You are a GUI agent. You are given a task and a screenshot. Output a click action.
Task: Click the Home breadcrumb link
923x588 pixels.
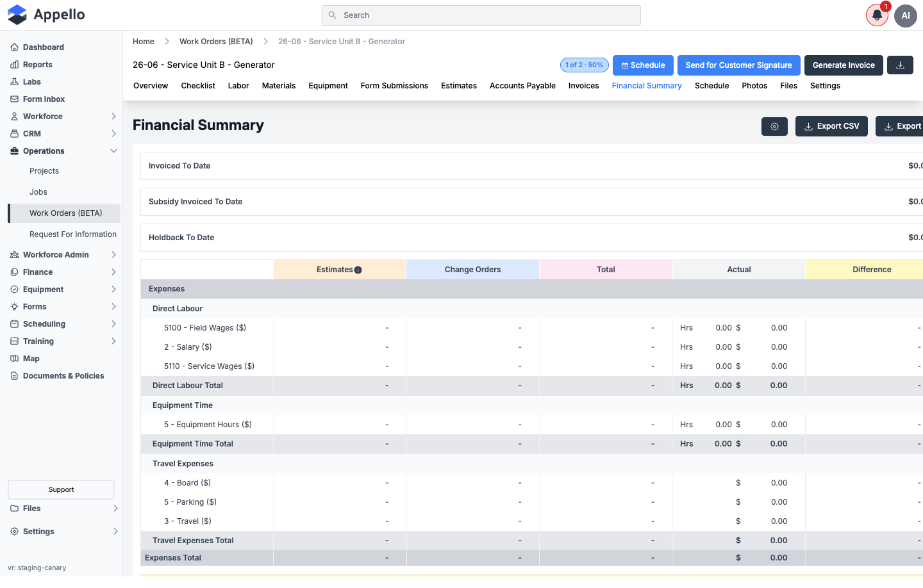tap(144, 42)
